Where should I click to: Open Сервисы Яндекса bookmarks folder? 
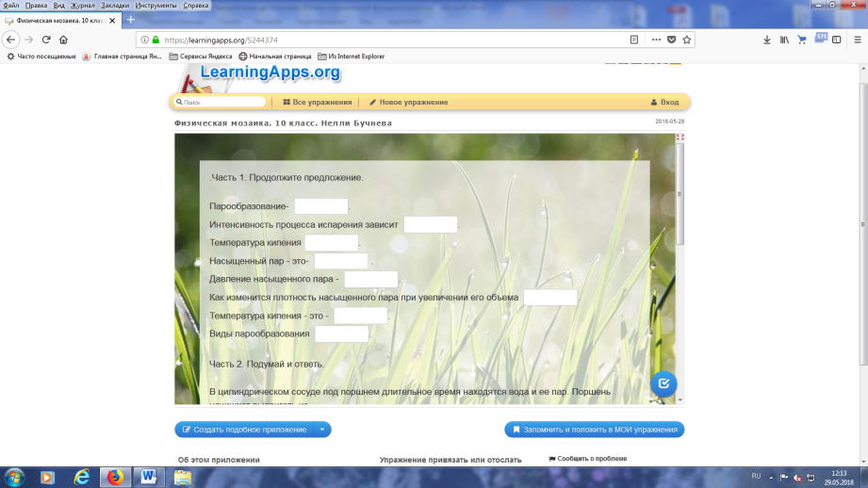pyautogui.click(x=201, y=57)
